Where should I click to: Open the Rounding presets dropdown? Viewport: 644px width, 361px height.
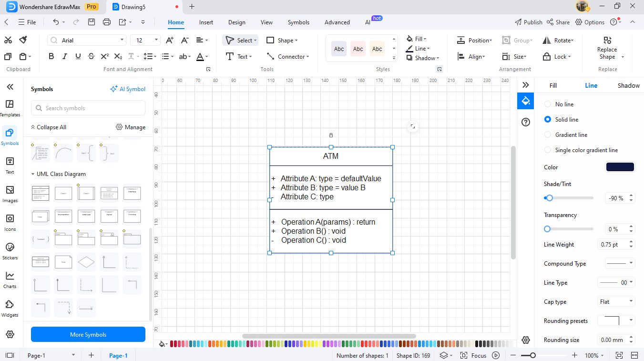tap(616, 321)
